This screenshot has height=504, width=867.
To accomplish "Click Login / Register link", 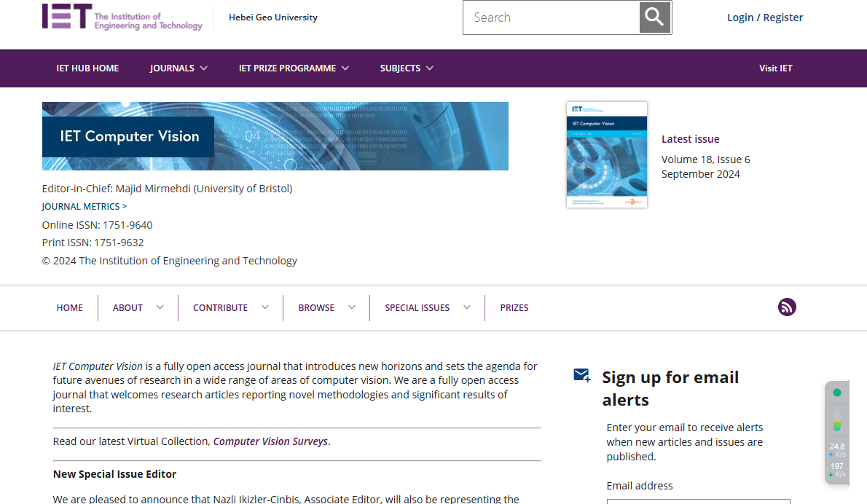I will click(765, 17).
